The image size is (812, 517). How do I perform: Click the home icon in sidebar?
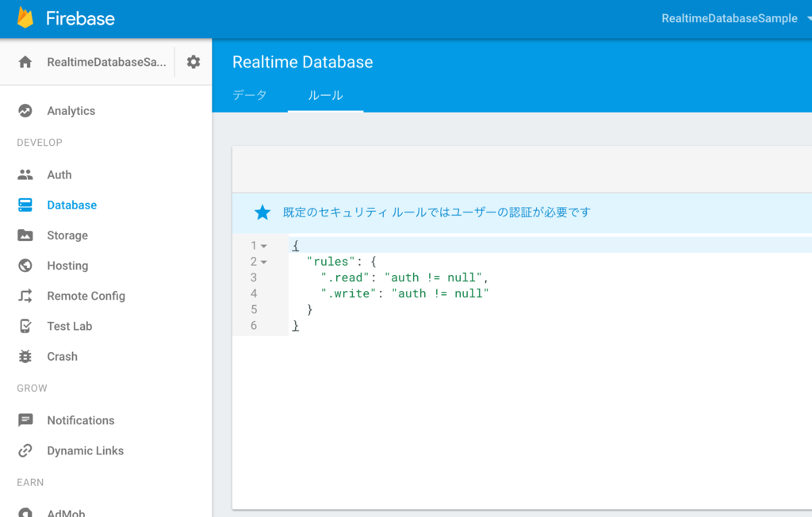(x=25, y=62)
